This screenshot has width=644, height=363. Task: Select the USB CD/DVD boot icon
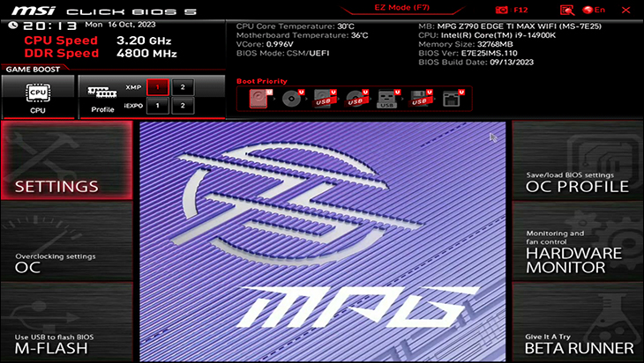point(356,99)
